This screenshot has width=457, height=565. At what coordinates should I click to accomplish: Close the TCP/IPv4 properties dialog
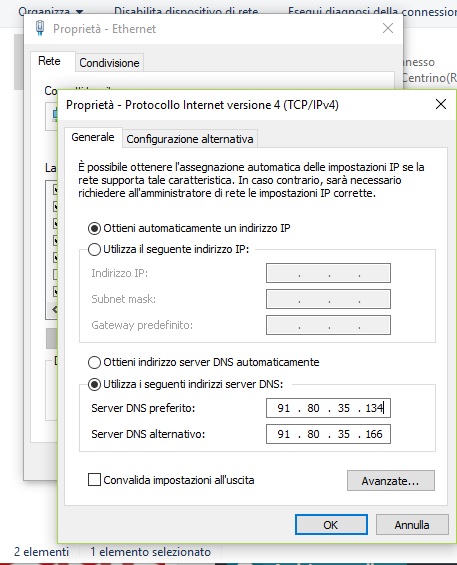click(x=441, y=104)
